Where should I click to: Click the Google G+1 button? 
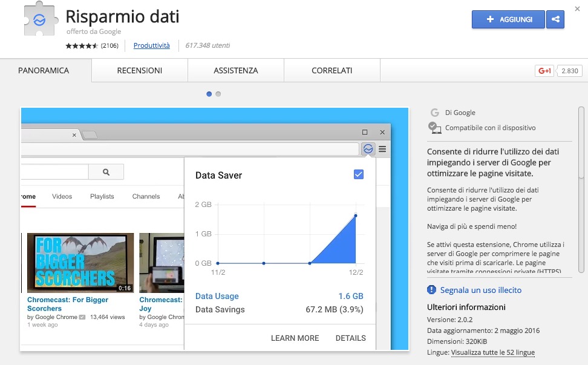(544, 71)
